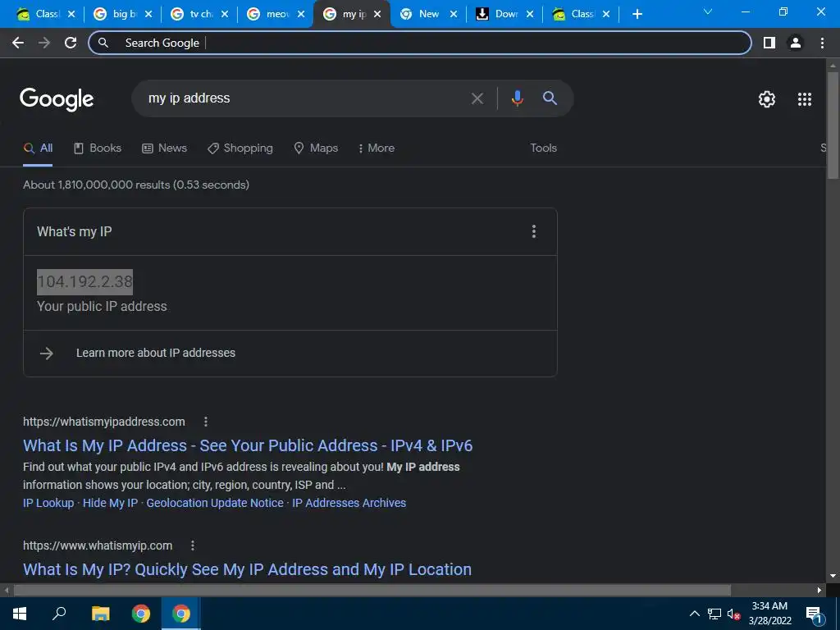Open the network tray icon
This screenshot has width=840, height=630.
click(714, 614)
